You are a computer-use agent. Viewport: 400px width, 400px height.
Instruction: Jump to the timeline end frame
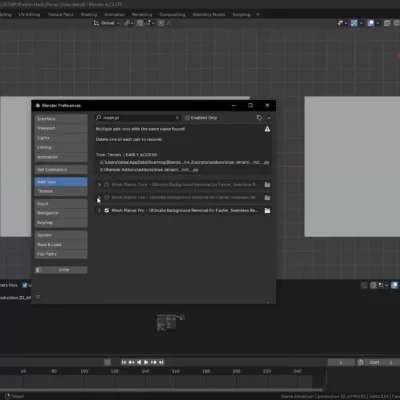coord(161,362)
